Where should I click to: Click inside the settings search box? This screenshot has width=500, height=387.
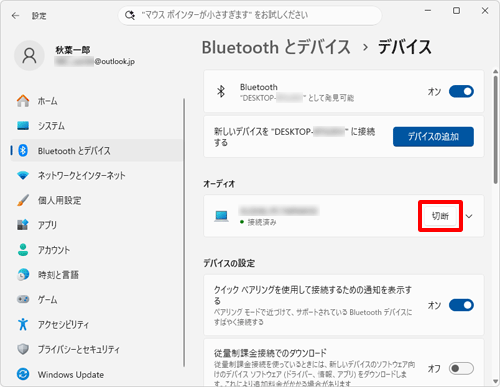pos(250,15)
